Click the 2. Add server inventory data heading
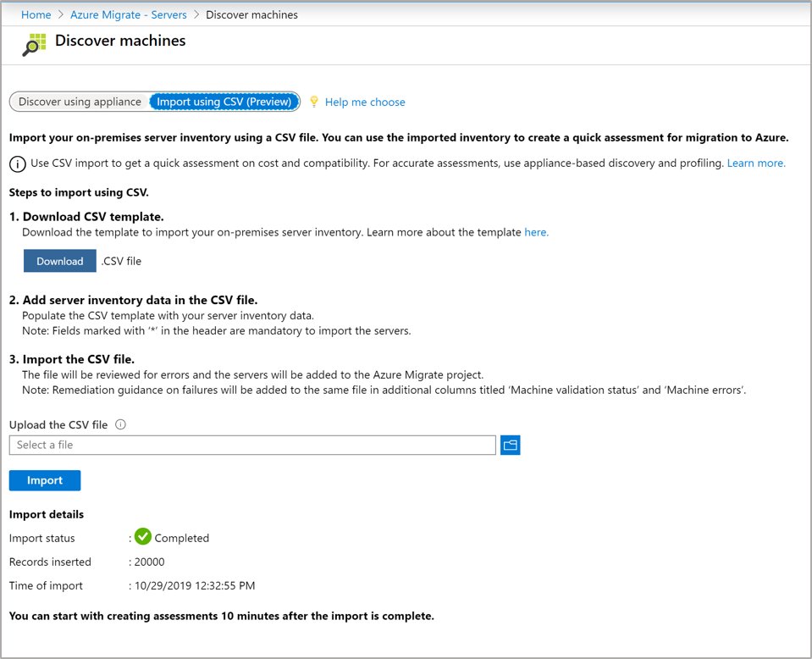Image resolution: width=812 pixels, height=659 pixels. coord(133,300)
